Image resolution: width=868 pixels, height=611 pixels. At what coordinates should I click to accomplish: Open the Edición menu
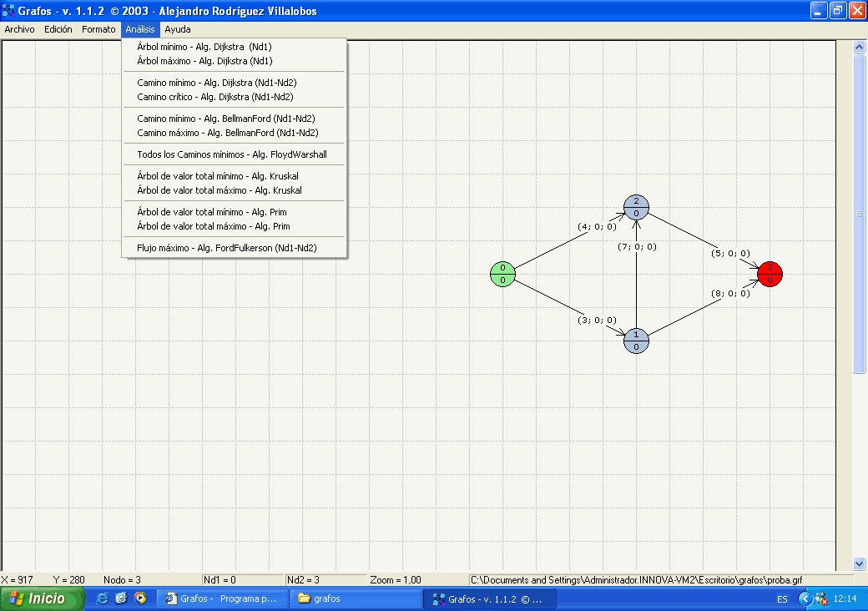click(58, 29)
